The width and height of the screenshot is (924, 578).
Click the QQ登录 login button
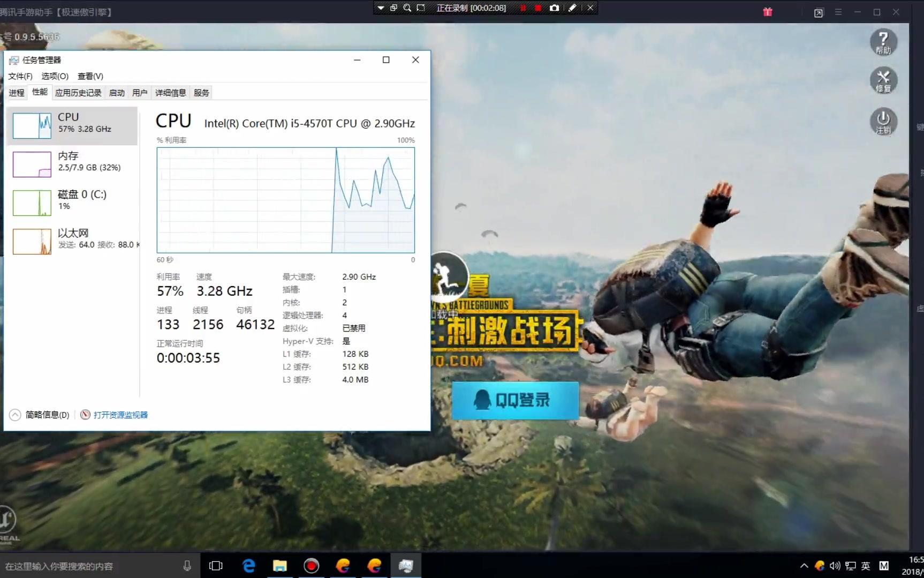pyautogui.click(x=515, y=400)
